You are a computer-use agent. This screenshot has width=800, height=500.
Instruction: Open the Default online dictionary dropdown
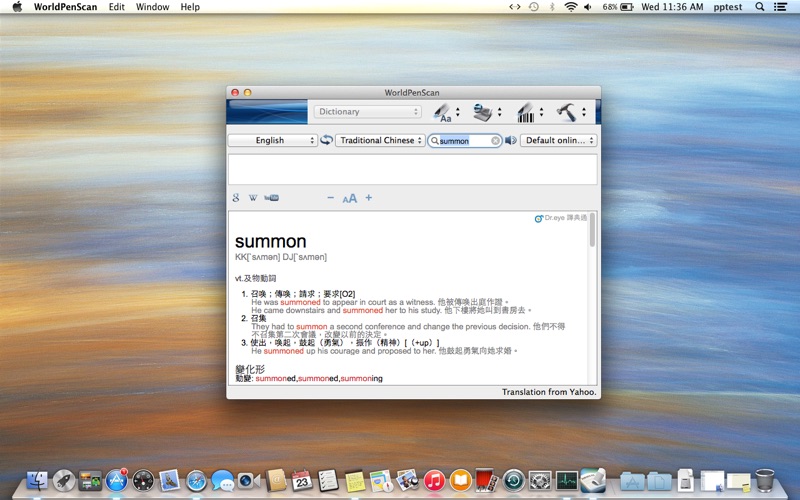pos(558,140)
